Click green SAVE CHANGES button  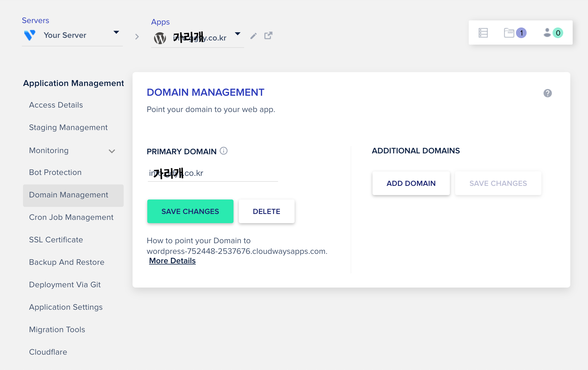(190, 211)
